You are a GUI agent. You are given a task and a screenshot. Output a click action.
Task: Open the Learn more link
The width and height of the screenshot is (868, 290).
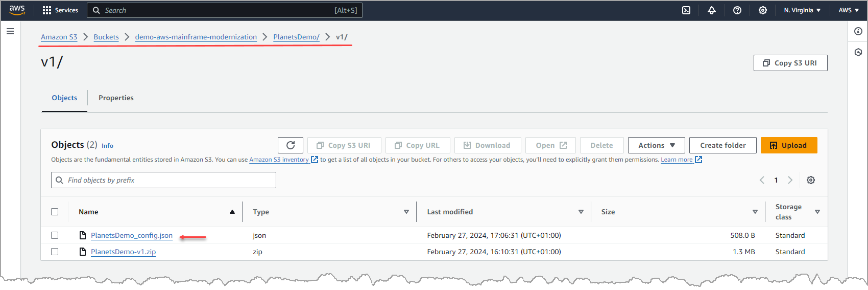[677, 160]
